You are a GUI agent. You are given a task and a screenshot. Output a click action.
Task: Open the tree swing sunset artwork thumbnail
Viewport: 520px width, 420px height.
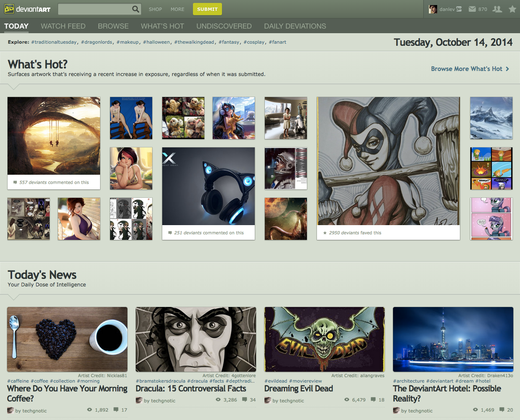point(54,136)
